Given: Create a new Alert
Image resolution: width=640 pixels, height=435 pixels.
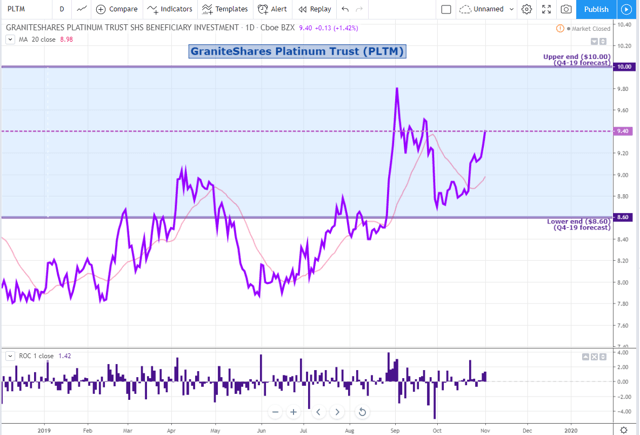Looking at the screenshot, I should [x=272, y=9].
